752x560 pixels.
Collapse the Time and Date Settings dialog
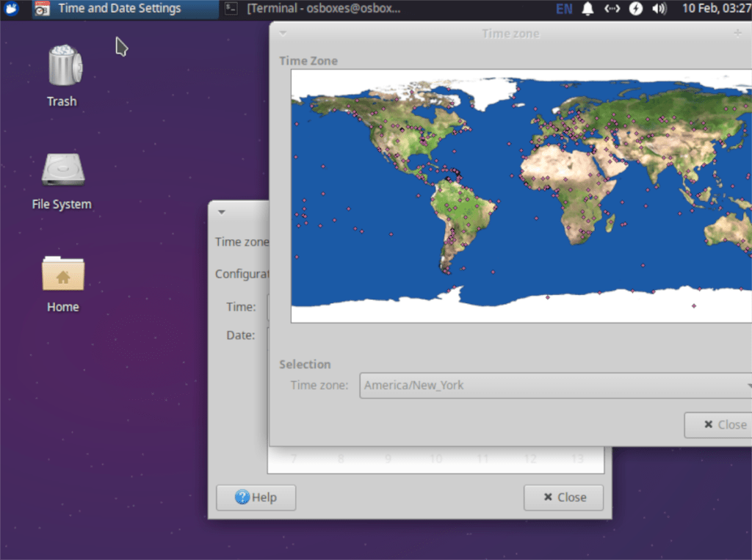point(222,211)
